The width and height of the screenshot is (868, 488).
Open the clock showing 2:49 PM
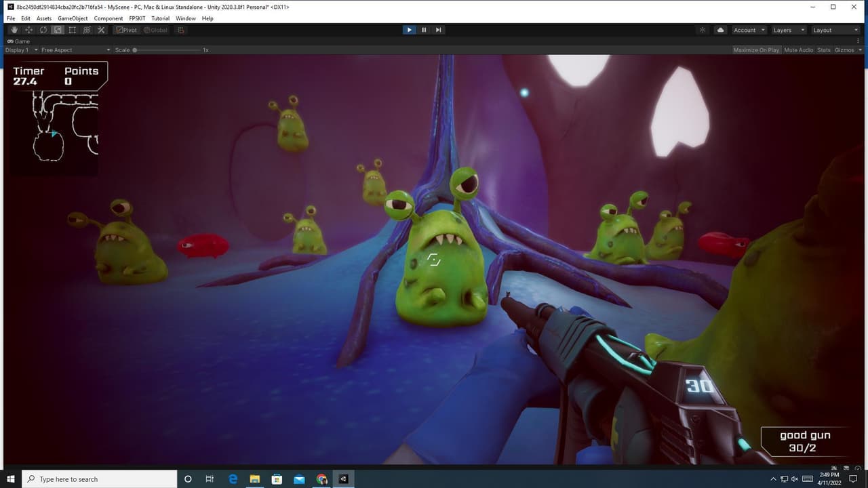(x=829, y=479)
